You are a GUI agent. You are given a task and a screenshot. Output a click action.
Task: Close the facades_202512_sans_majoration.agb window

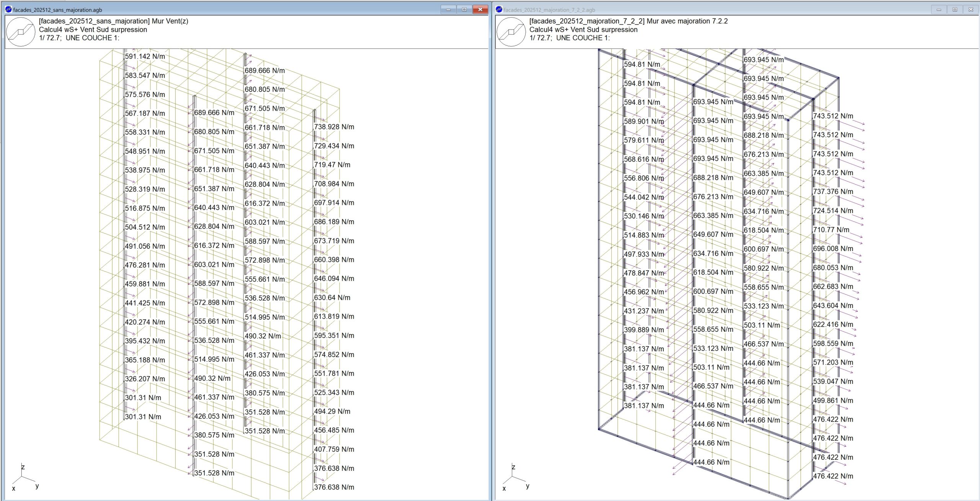[x=480, y=10]
